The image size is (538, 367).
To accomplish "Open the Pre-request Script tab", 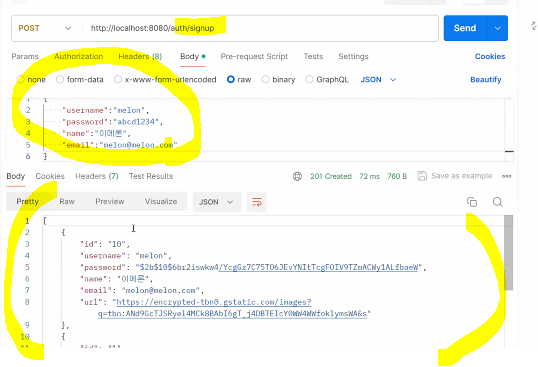I will click(254, 56).
